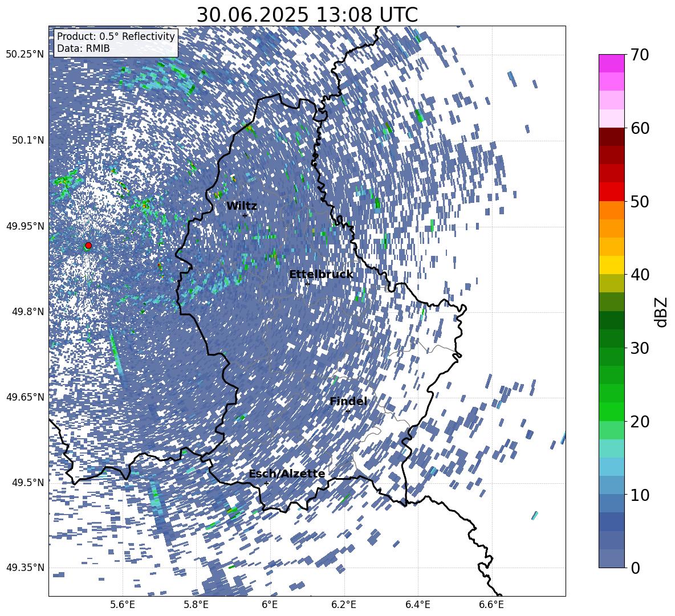Pick the orange swatch just below 50 dBZ
Screen dimensions: 675x616
[611, 210]
